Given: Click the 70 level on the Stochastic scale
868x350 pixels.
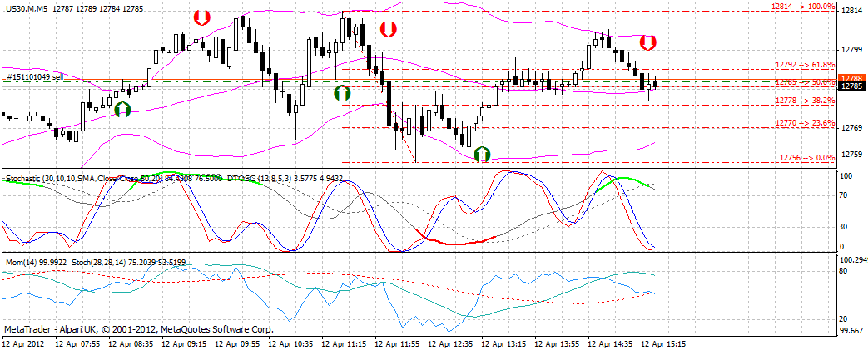Looking at the screenshot, I should [x=845, y=195].
